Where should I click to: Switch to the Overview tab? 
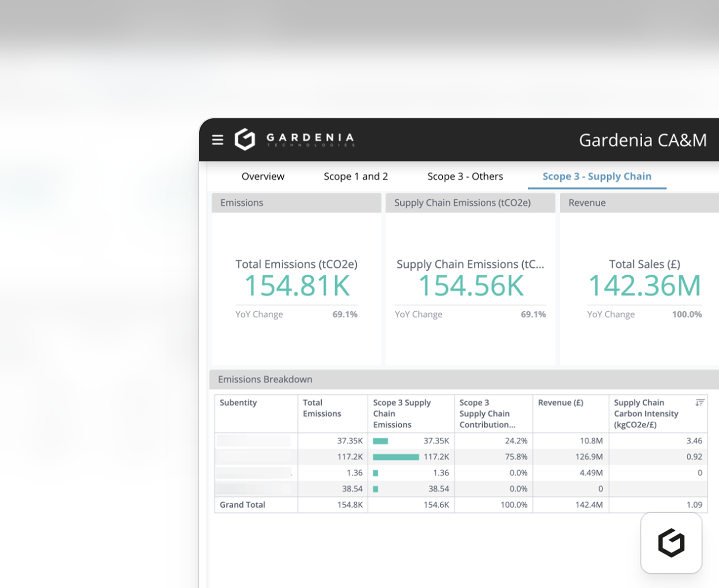pyautogui.click(x=263, y=176)
